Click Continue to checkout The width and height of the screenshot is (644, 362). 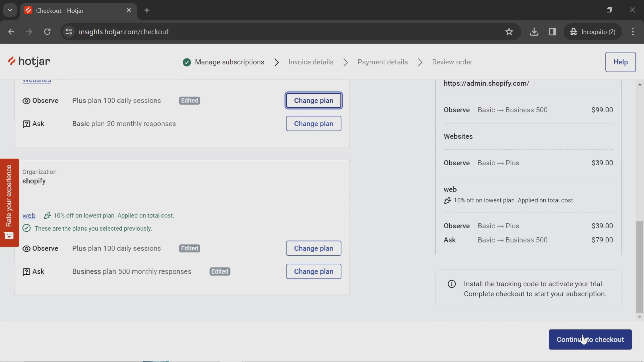[590, 339]
